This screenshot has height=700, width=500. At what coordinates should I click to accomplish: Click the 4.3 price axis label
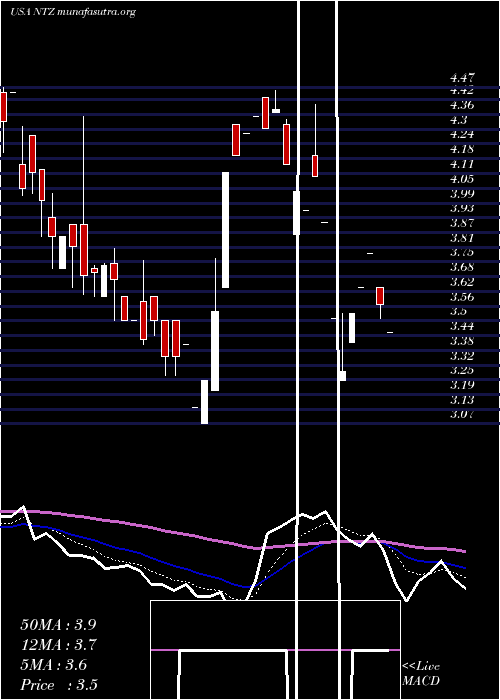coord(459,120)
